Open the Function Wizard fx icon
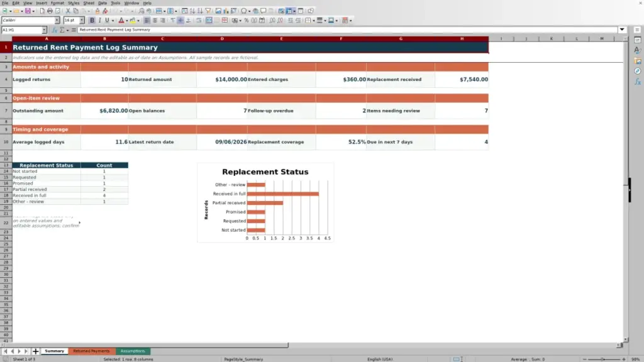Image resolution: width=644 pixels, height=362 pixels. tap(55, 30)
